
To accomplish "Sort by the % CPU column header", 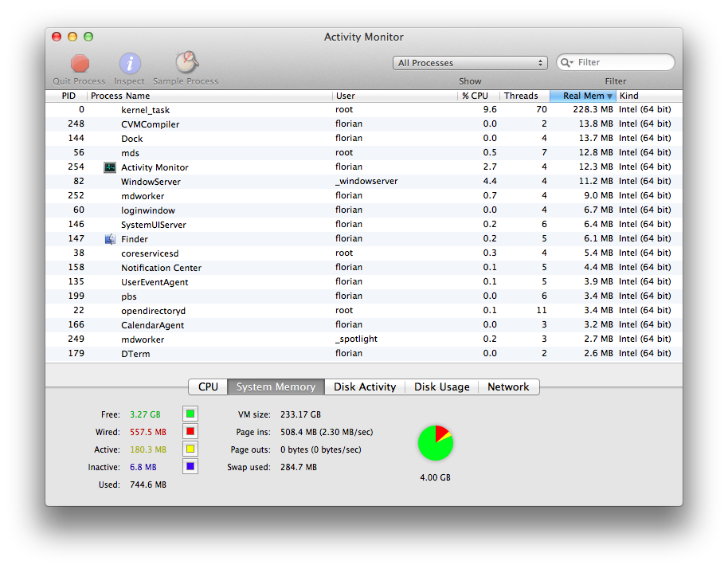I will click(479, 96).
